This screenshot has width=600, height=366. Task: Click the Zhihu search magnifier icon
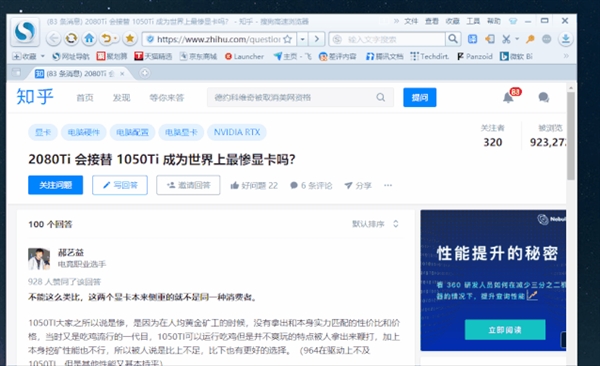(x=381, y=97)
